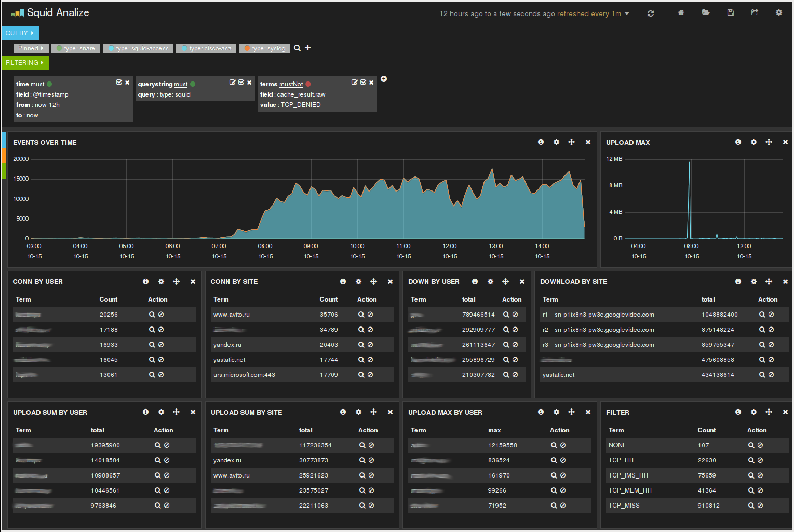Exclude www.avito.ru in Upload Sum By Site
This screenshot has width=794, height=532.
tap(371, 475)
